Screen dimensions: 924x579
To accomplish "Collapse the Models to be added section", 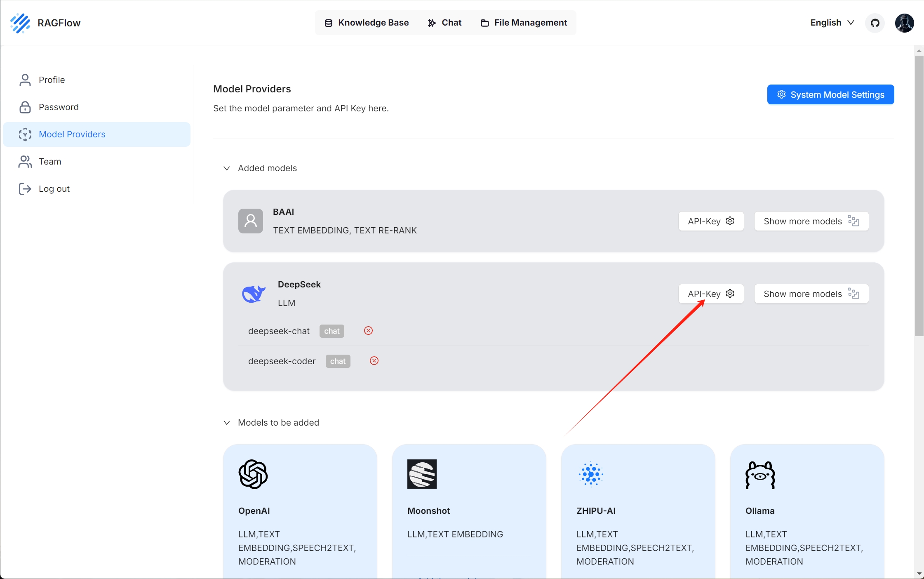I will click(x=227, y=423).
